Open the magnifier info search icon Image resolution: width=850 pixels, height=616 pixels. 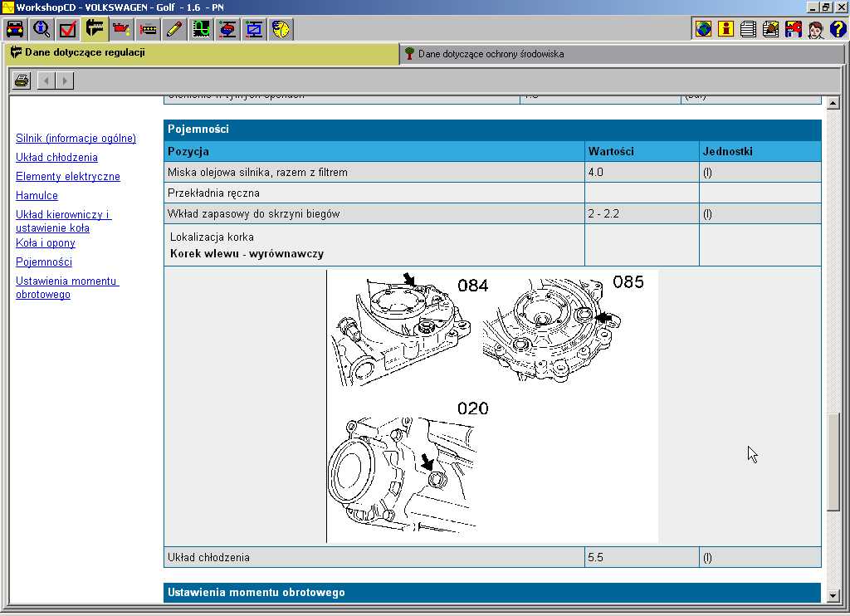pyautogui.click(x=42, y=30)
